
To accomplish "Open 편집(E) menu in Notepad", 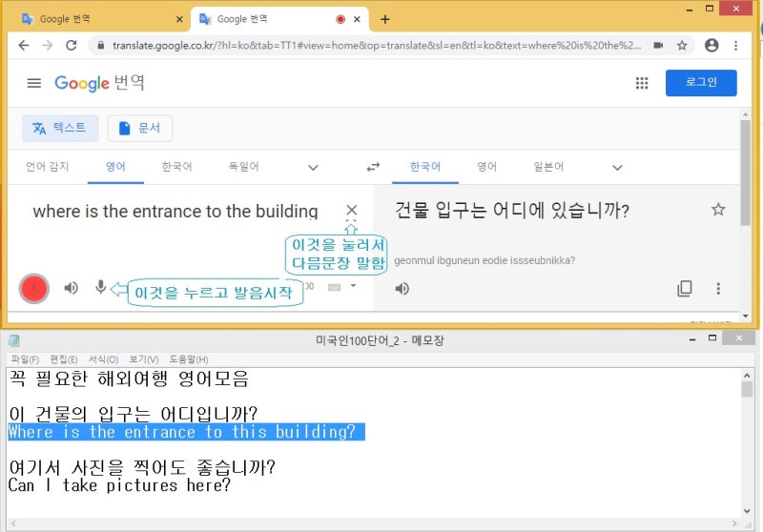I will [64, 359].
